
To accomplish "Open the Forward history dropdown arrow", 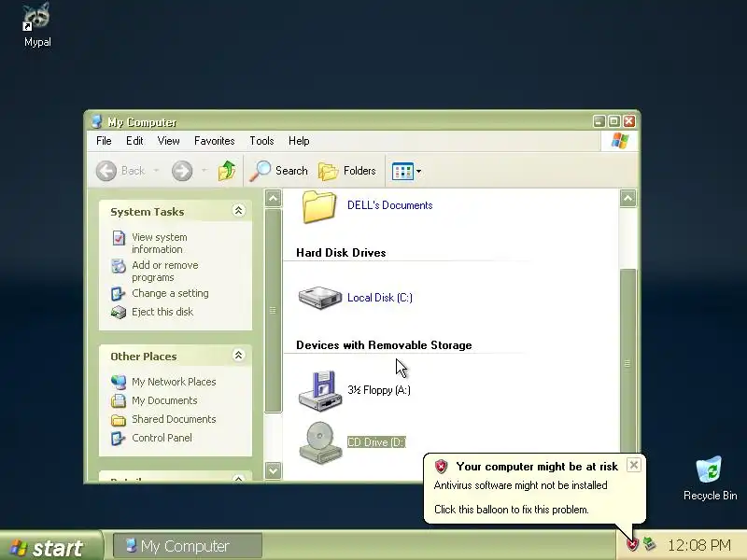I will (204, 171).
